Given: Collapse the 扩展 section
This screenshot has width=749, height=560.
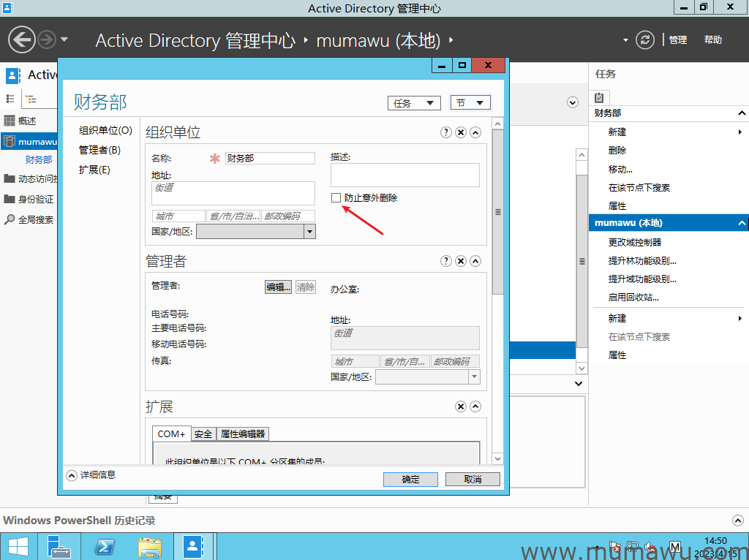Looking at the screenshot, I should (x=475, y=406).
